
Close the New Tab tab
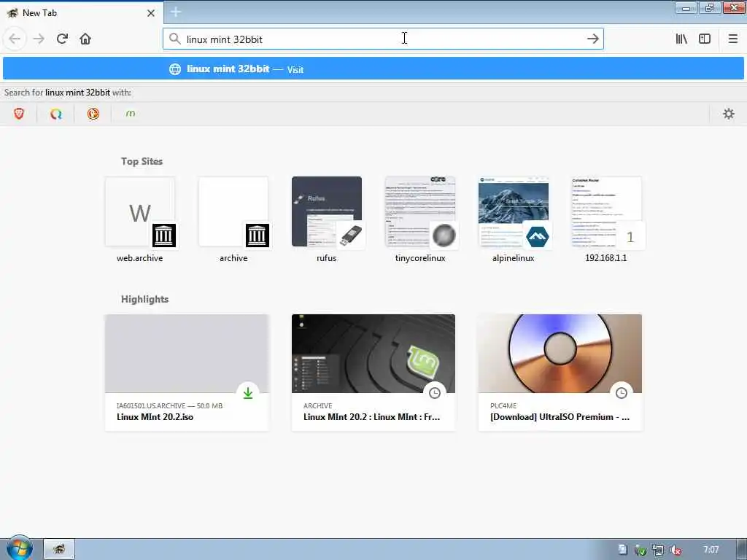(151, 13)
